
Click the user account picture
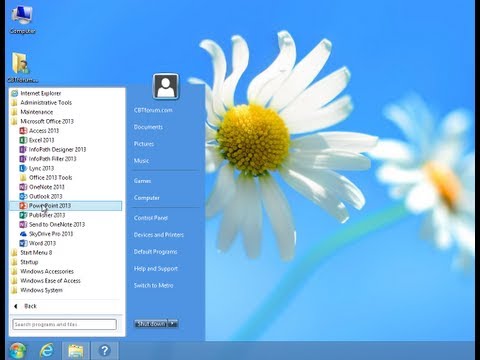166,87
